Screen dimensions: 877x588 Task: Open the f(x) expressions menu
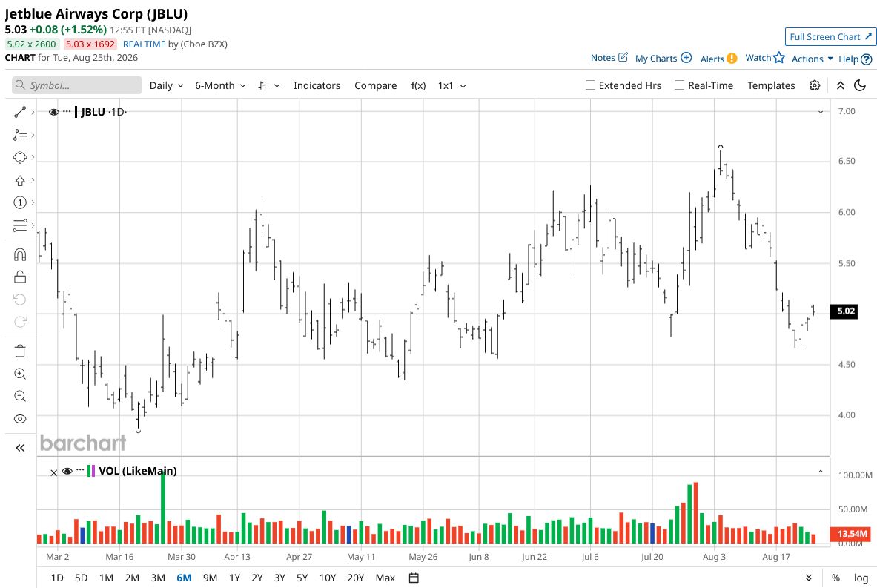click(x=418, y=85)
